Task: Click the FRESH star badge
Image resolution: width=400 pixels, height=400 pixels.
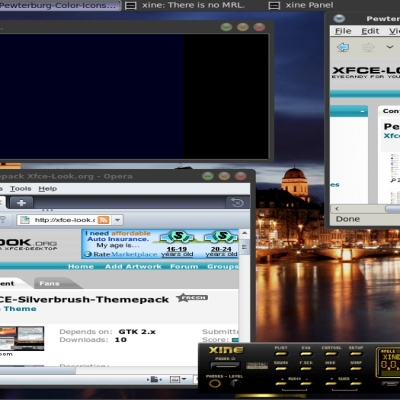Action: [x=192, y=297]
